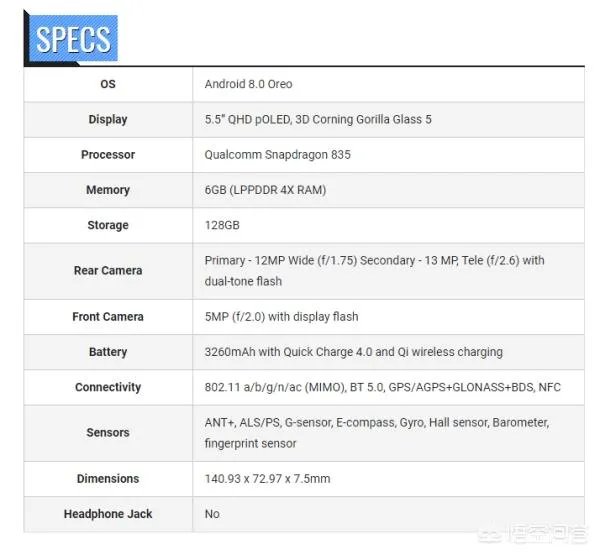Select the Connectivity row label
The image size is (600, 555).
click(108, 387)
